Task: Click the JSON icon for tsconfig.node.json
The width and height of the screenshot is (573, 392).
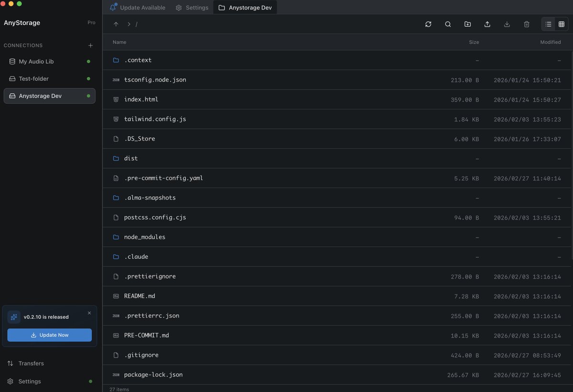Action: [x=116, y=80]
